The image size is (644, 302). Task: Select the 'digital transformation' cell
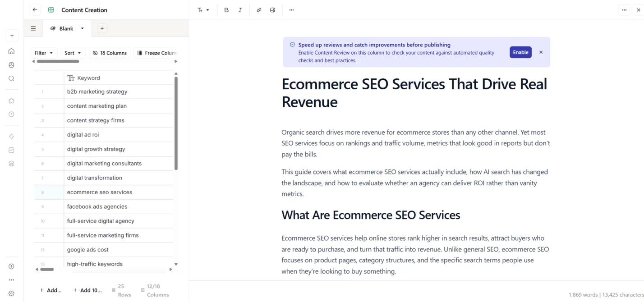(x=119, y=178)
